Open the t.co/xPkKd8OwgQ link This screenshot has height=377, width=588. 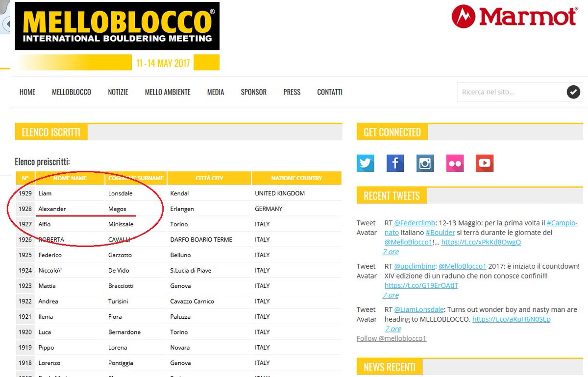tap(481, 242)
